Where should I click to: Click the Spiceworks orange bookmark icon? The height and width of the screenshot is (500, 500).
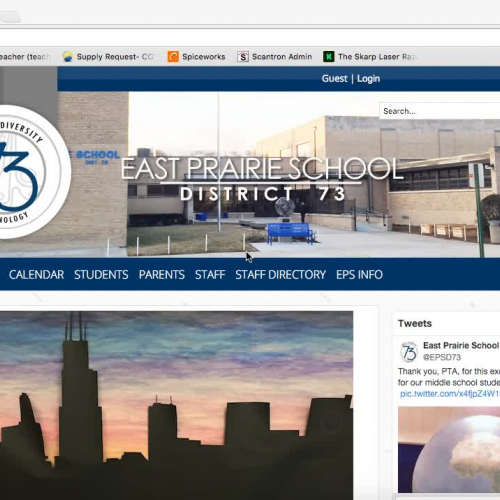pyautogui.click(x=173, y=57)
